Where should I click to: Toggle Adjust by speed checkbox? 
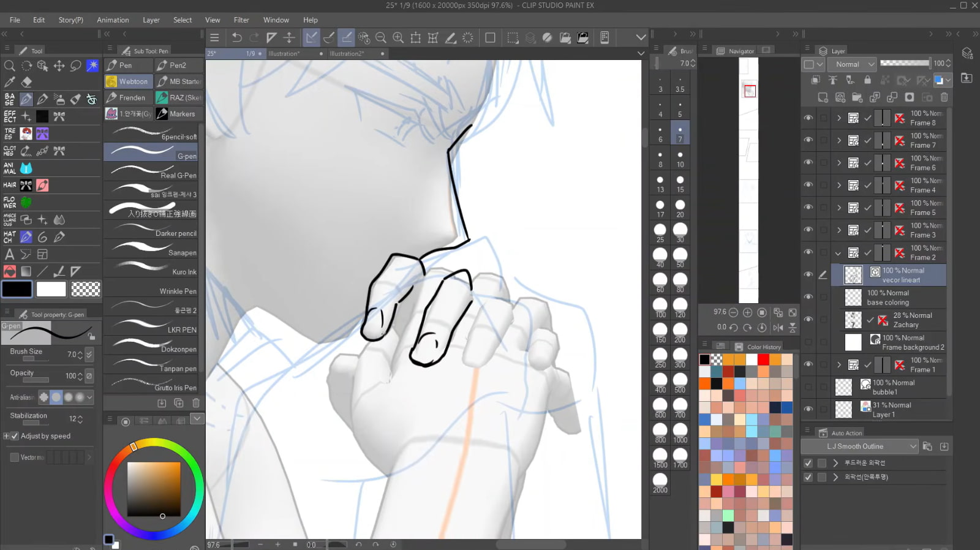15,436
